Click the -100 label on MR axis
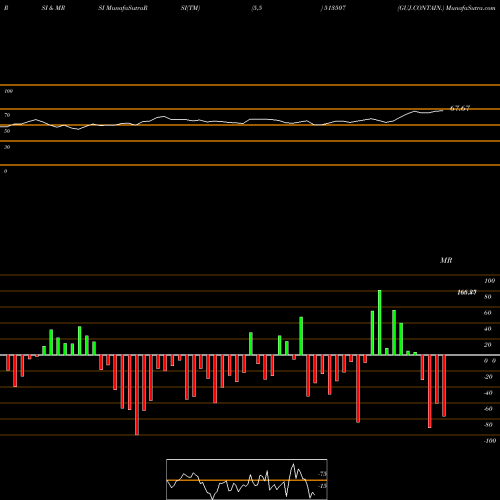 click(x=489, y=441)
